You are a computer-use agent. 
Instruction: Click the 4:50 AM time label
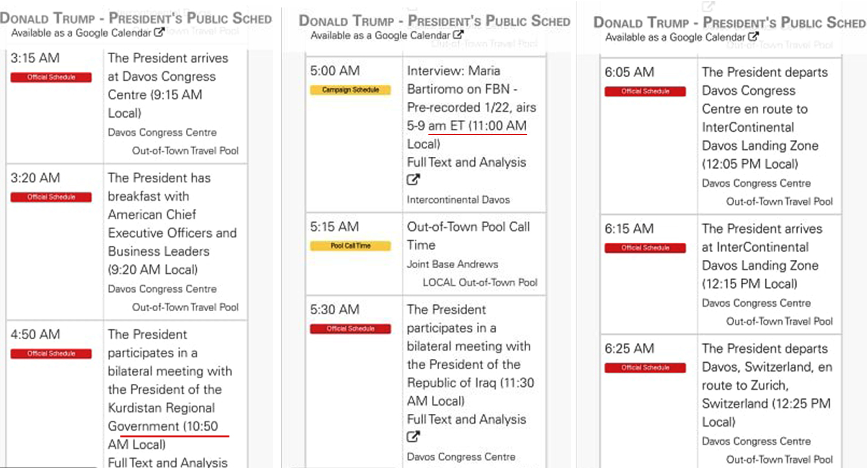[35, 334]
